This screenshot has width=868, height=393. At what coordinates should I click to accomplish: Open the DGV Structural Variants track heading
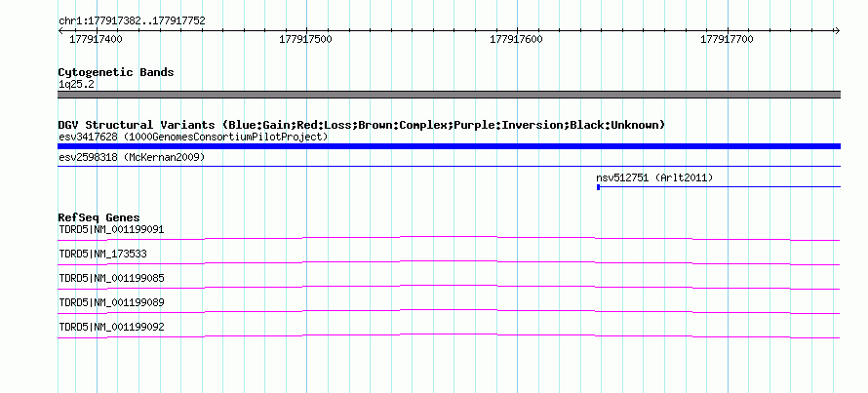pyautogui.click(x=362, y=125)
